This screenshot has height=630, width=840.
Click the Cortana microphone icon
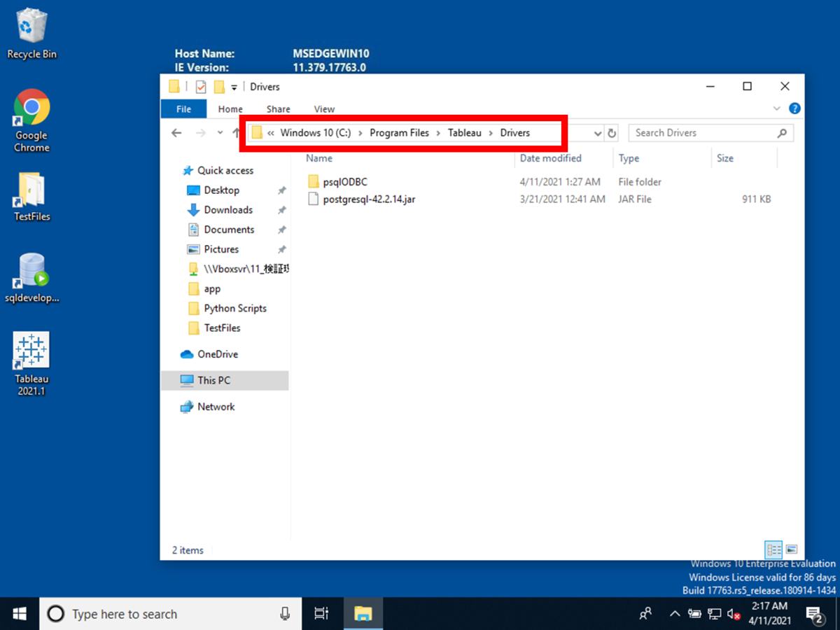[x=285, y=614]
